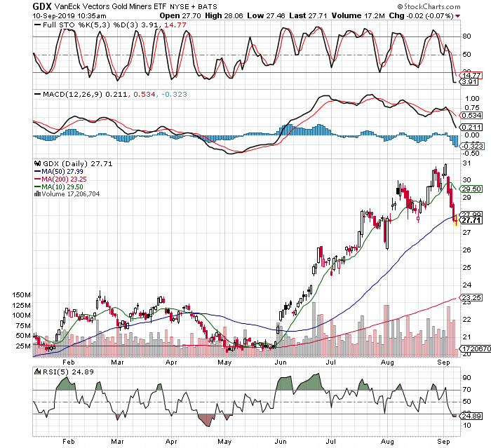
Task: Click the MA(50) 27.99 legend entry
Action: click(x=62, y=172)
